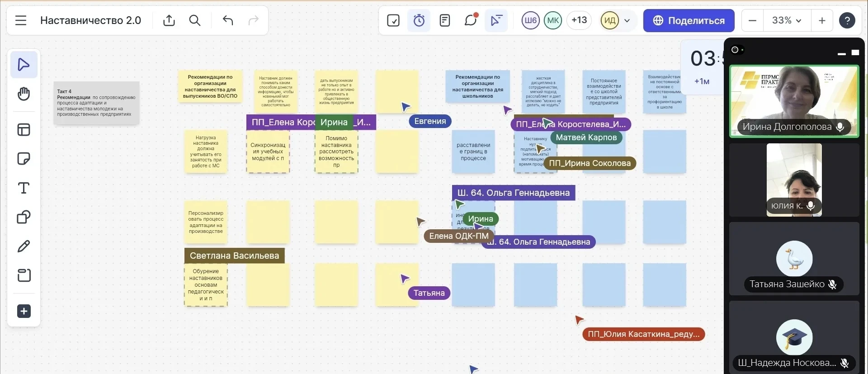Viewport: 868px width, 374px height.
Task: Open the help question mark
Action: tap(847, 20)
